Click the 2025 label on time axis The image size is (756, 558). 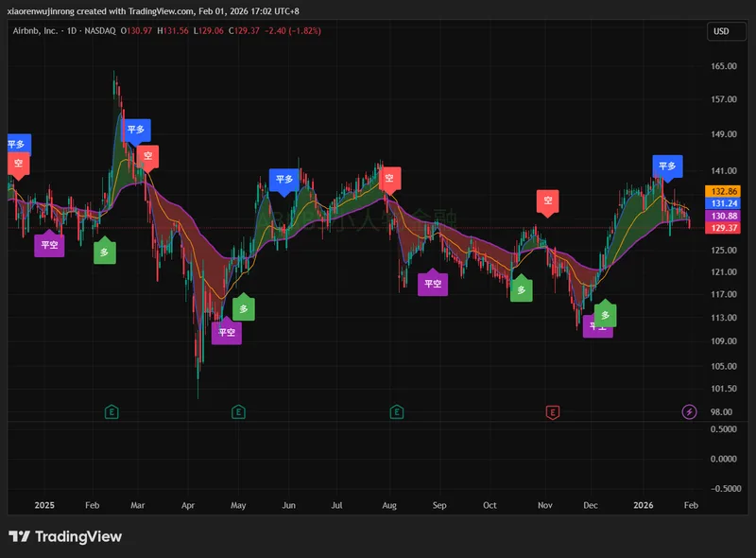coord(44,505)
